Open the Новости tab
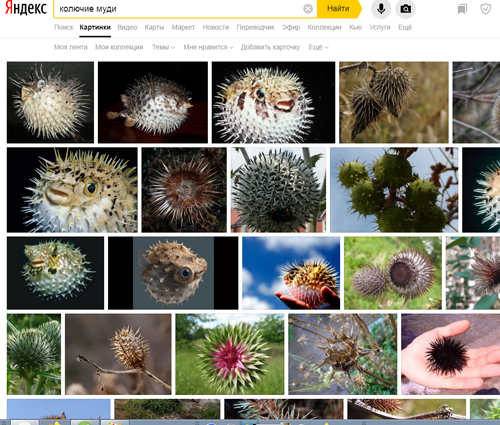 pyautogui.click(x=216, y=27)
